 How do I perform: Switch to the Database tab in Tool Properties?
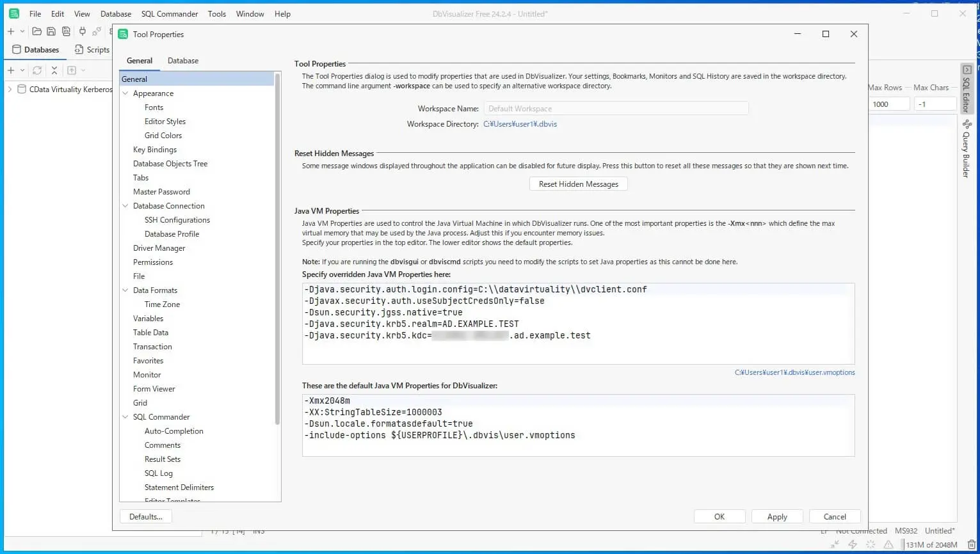tap(183, 61)
